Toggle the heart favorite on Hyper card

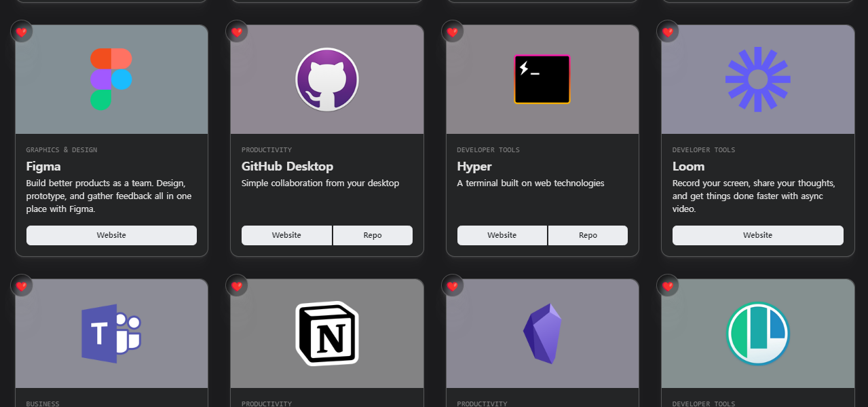coord(453,31)
